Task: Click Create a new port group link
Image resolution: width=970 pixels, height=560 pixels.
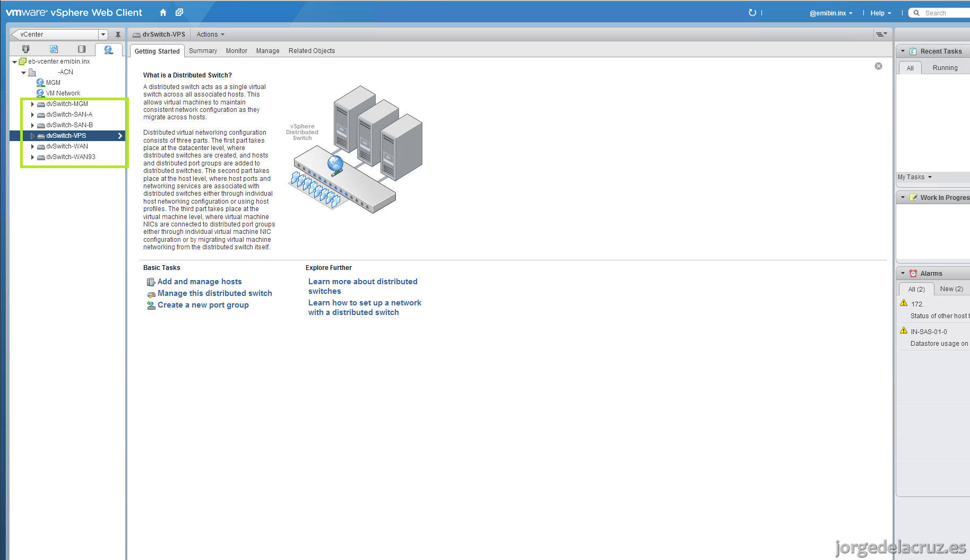Action: pyautogui.click(x=203, y=305)
